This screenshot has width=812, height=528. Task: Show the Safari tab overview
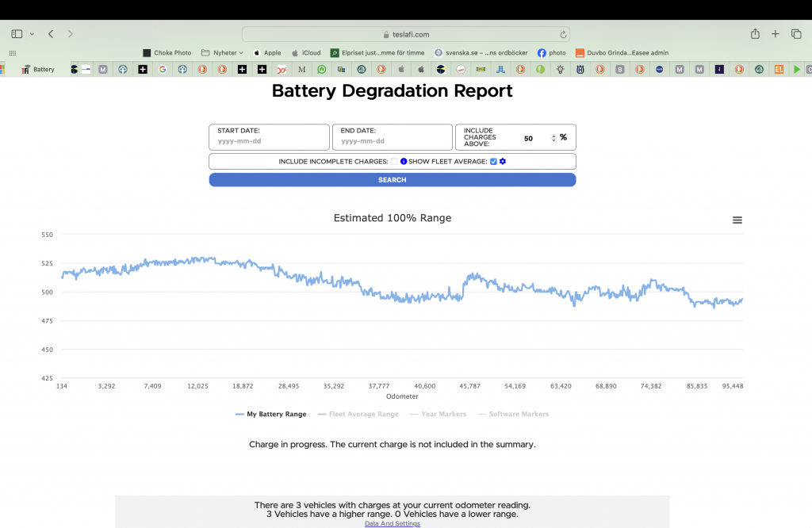[x=795, y=34]
